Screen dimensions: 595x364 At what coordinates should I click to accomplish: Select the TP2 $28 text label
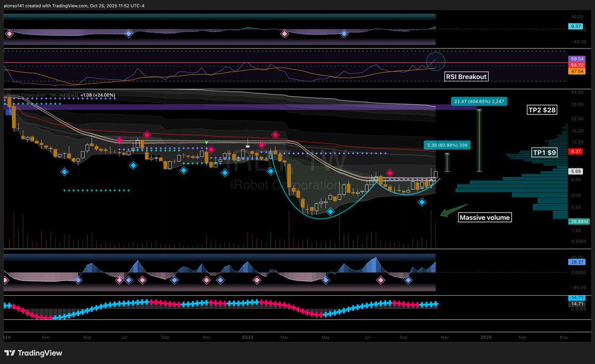pos(542,110)
